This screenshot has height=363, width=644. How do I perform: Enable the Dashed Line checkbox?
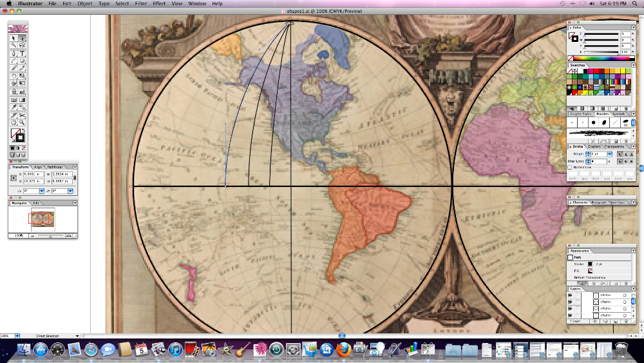pyautogui.click(x=570, y=168)
